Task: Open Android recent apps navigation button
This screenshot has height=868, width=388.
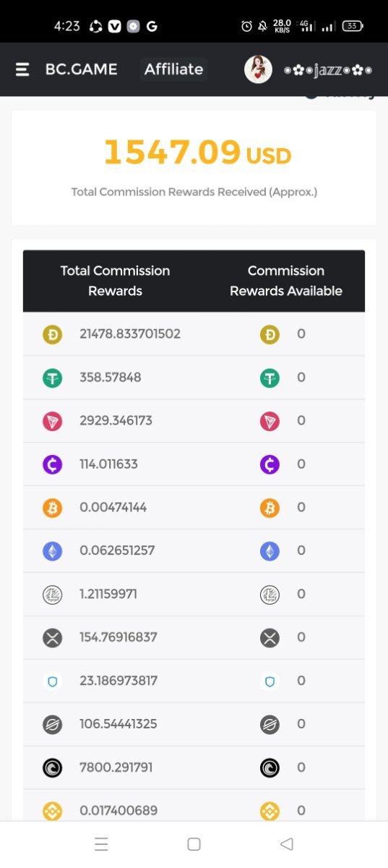Action: coord(101,844)
